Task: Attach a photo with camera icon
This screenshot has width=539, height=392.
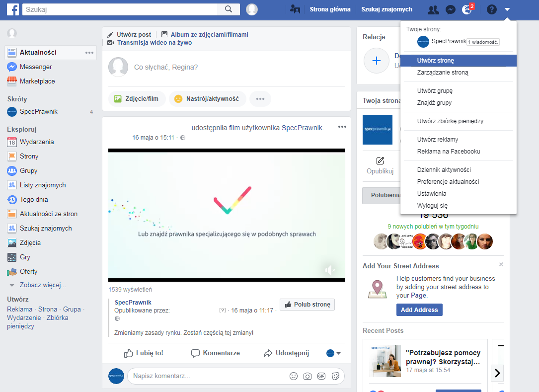Action: pyautogui.click(x=308, y=376)
